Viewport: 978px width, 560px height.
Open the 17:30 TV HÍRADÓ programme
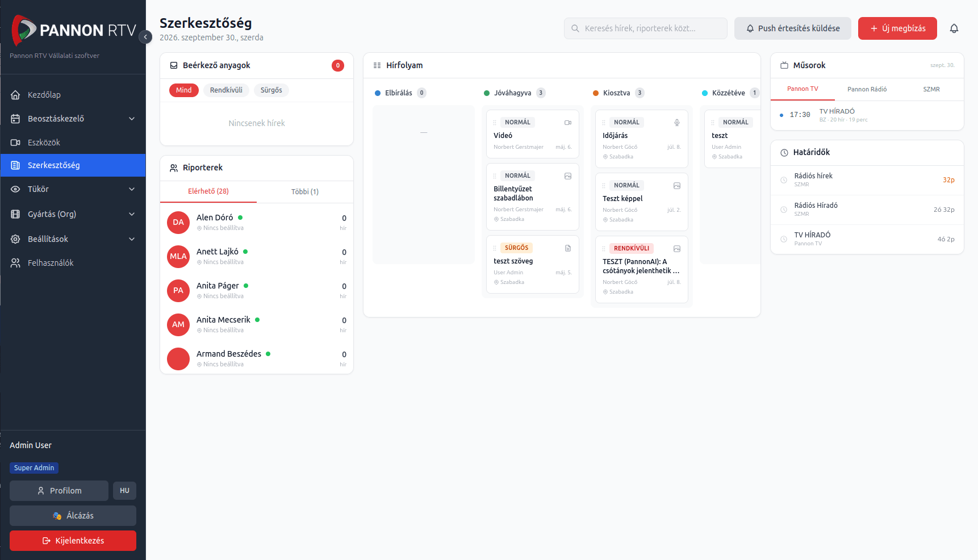(x=867, y=115)
